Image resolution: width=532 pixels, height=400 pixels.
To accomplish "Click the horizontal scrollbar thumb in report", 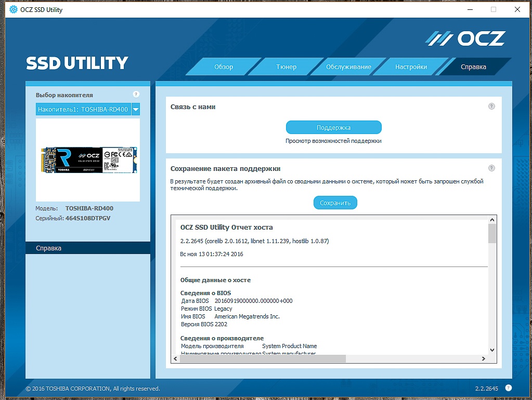I will pyautogui.click(x=263, y=358).
